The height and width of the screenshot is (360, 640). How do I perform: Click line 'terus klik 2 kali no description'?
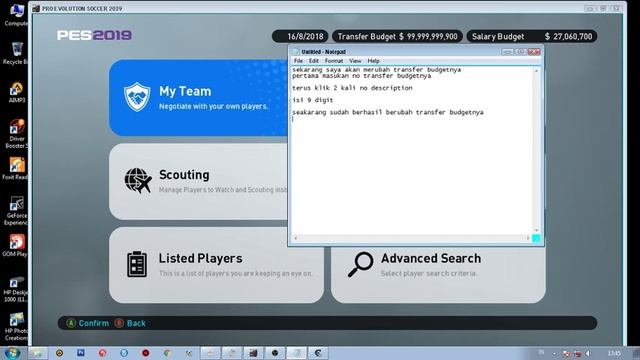point(352,88)
